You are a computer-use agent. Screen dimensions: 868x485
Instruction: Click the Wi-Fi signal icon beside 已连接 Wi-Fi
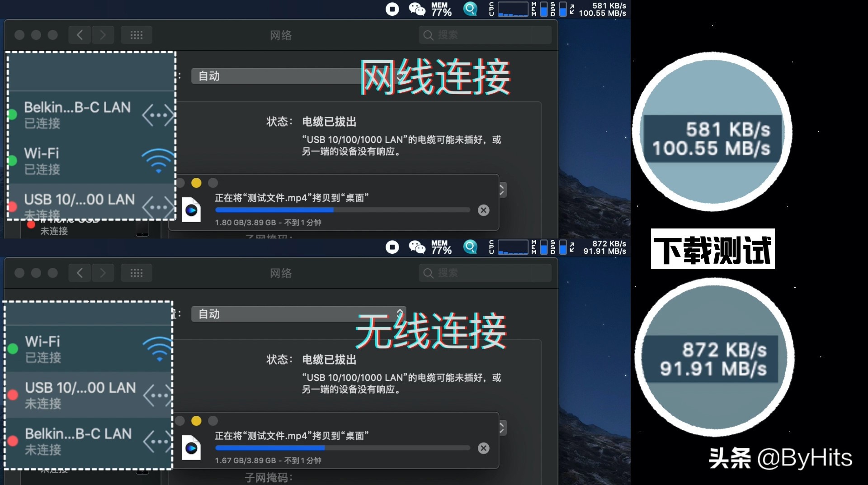coord(157,161)
